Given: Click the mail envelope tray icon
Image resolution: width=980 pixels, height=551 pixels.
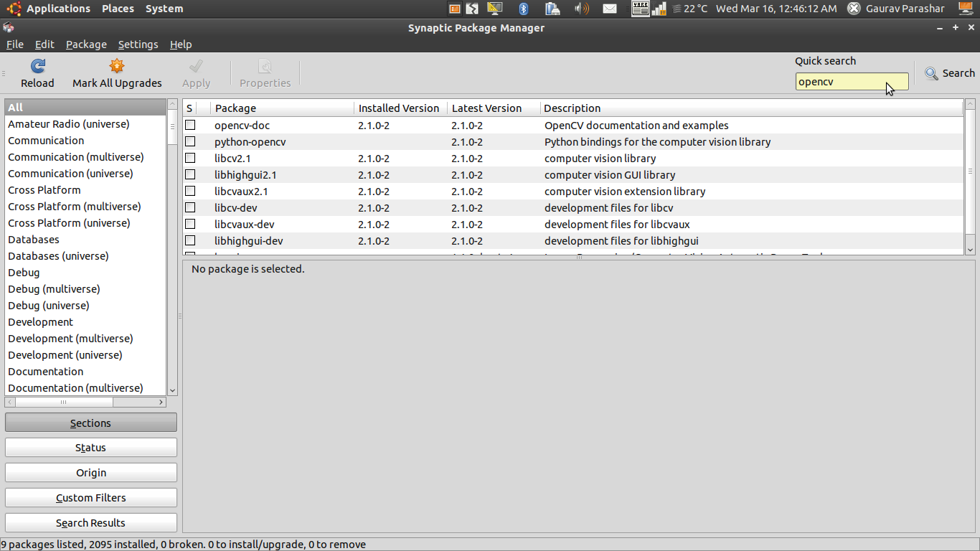Looking at the screenshot, I should pyautogui.click(x=610, y=9).
